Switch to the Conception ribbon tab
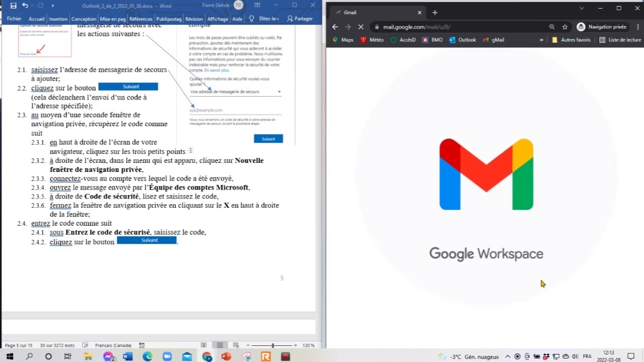The width and height of the screenshot is (644, 362). (84, 19)
